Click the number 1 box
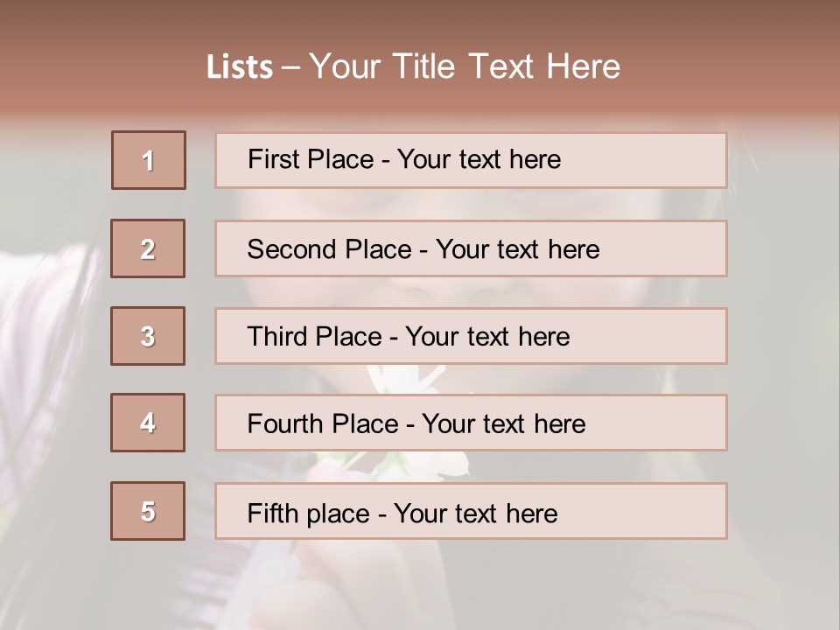The image size is (840, 630). pos(149,160)
